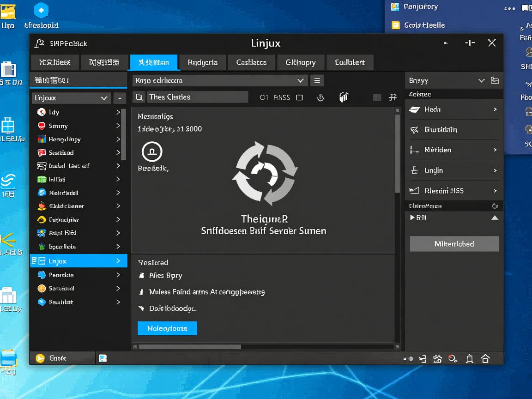Click the circular icon above the Besitelk label
This screenshot has height=399, width=532.
click(152, 151)
